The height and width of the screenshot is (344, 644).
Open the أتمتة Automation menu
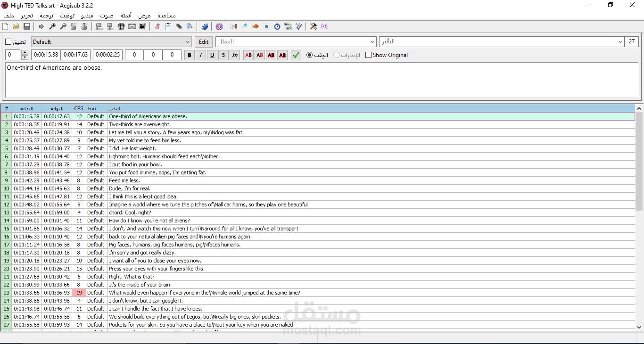tap(126, 16)
